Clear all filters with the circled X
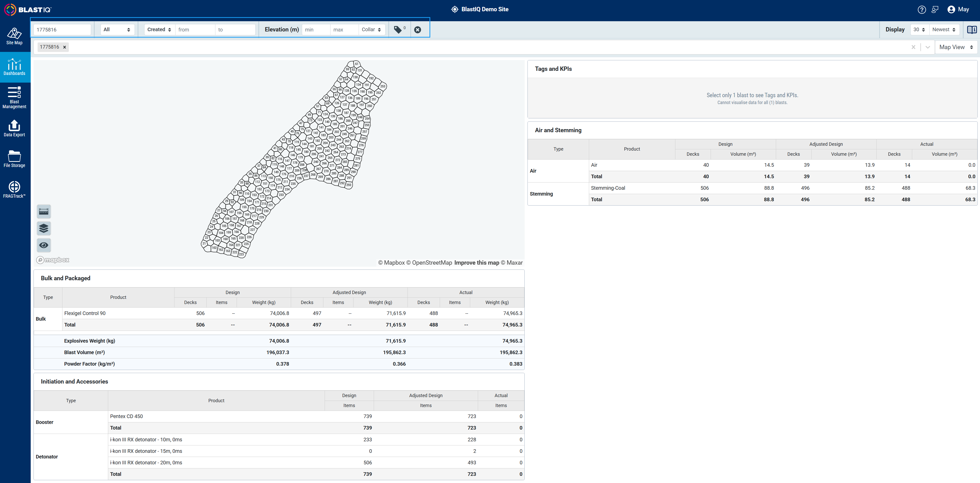Viewport: 980px width, 483px height. point(417,30)
